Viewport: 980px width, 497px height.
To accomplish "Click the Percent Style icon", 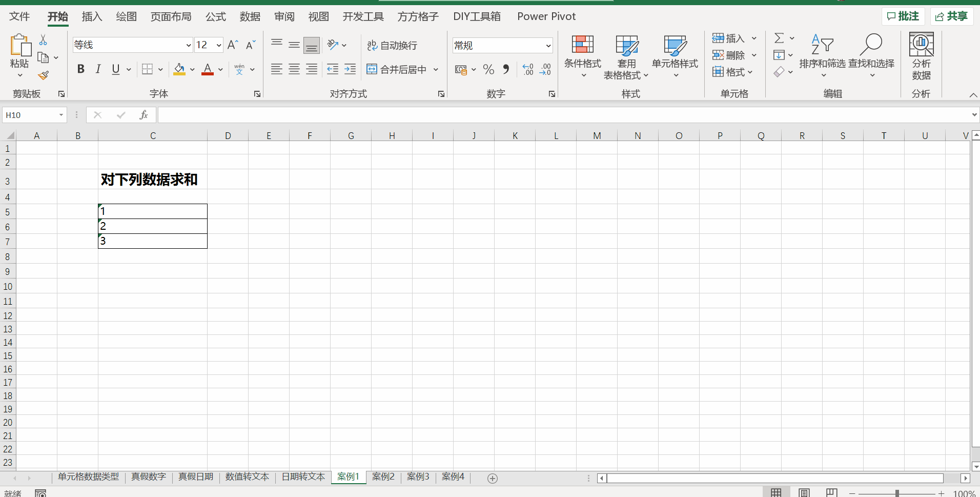I will click(x=488, y=69).
